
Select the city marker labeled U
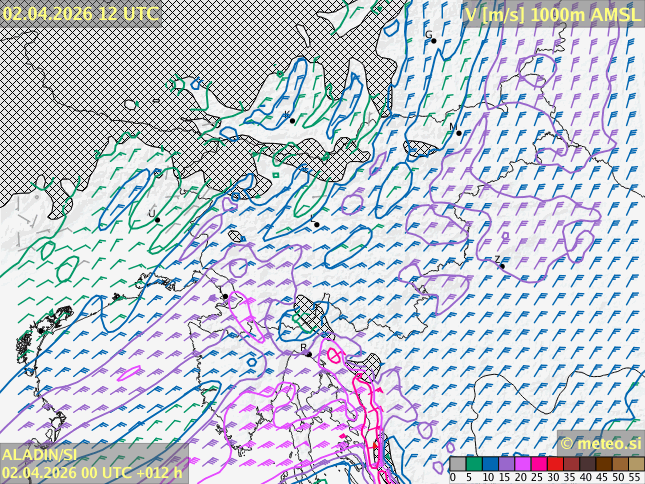coord(157,219)
